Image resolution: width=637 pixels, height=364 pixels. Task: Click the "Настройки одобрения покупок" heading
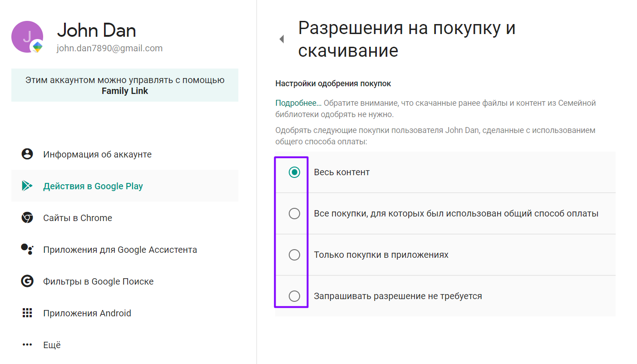333,84
